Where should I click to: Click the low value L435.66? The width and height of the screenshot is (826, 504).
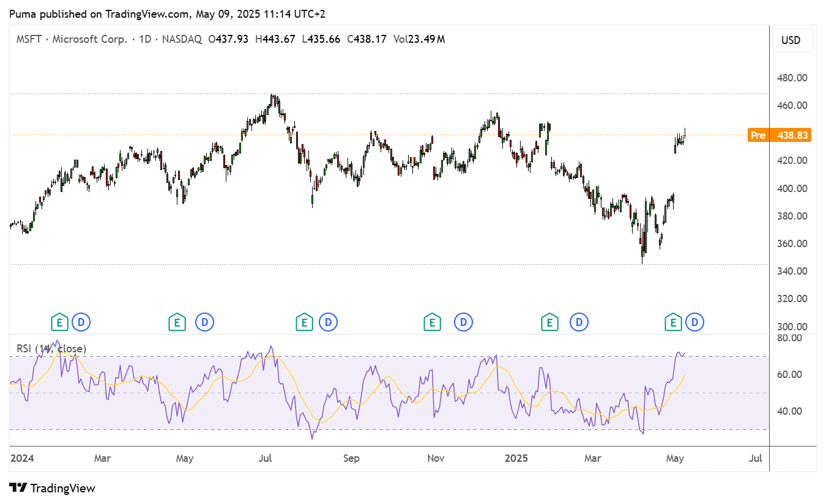[321, 39]
